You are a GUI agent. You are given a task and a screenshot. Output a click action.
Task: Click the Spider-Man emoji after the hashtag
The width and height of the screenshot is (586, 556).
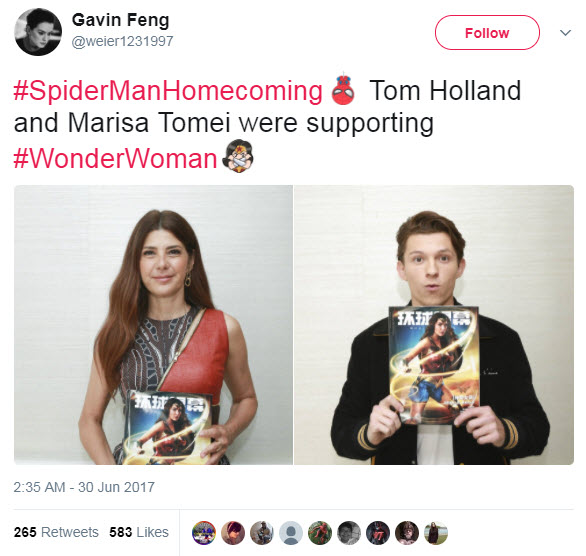[x=343, y=90]
